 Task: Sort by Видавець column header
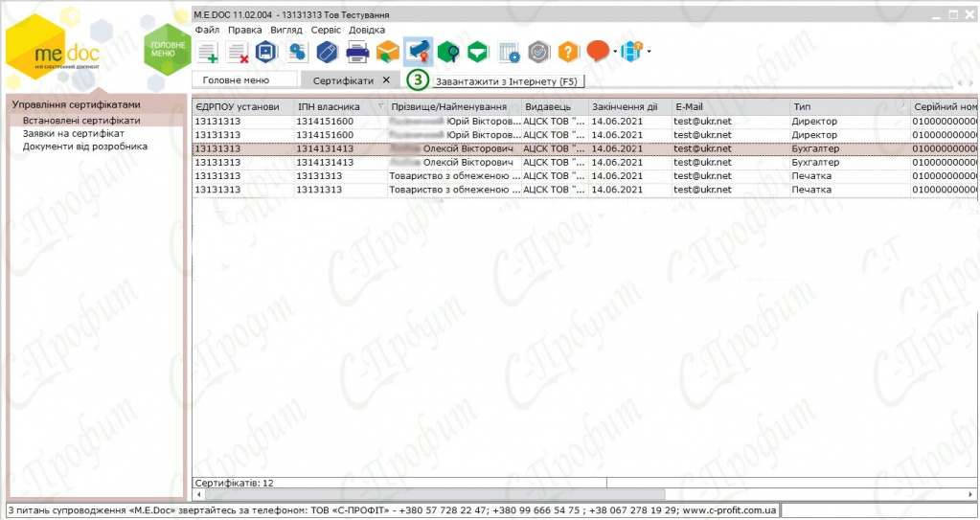tap(555, 107)
